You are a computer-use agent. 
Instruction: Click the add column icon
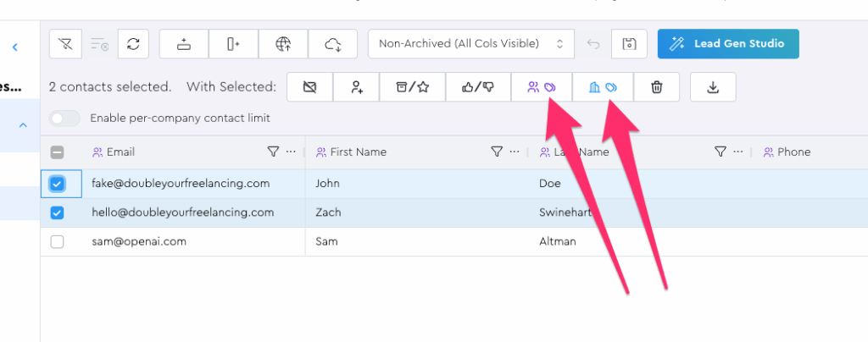point(233,44)
